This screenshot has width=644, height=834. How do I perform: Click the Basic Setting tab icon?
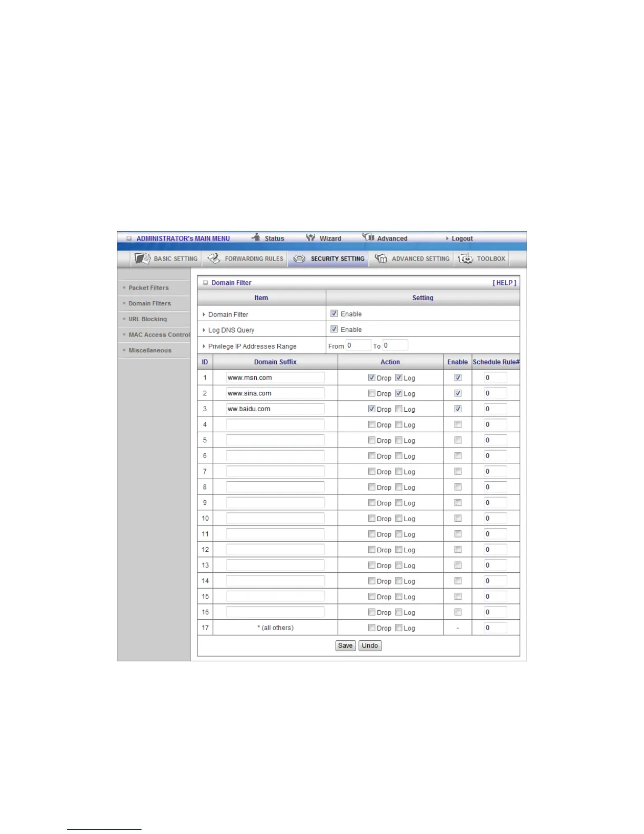[143, 259]
